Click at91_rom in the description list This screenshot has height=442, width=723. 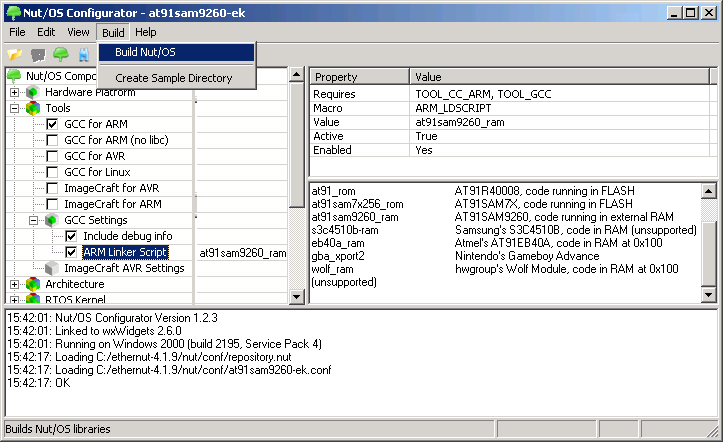pos(333,191)
